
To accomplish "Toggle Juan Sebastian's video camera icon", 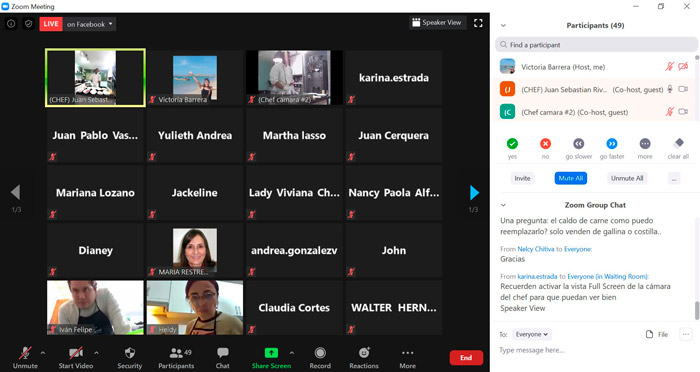I will pyautogui.click(x=683, y=89).
